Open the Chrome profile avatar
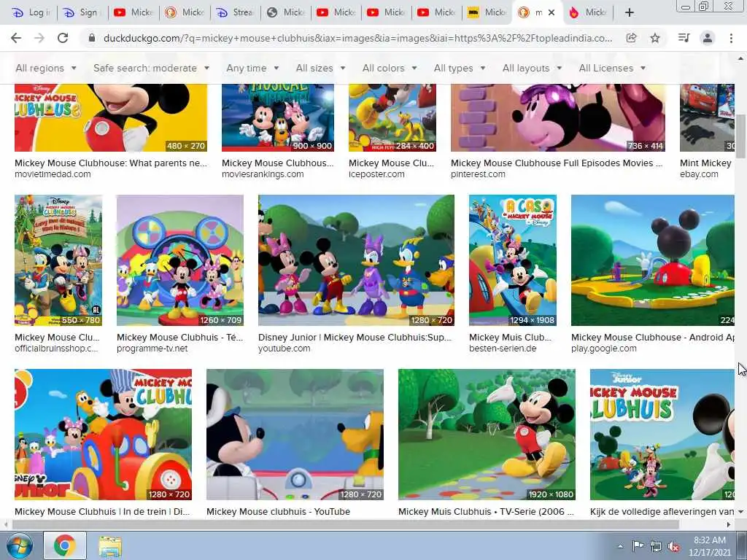Screen dimensions: 747x560 coord(708,38)
